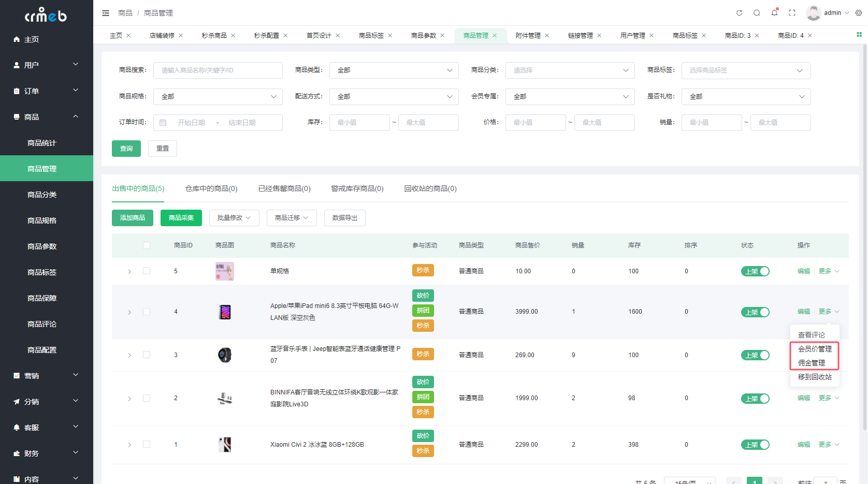This screenshot has height=484, width=868.
Task: Open the 商品标签 dropdown
Action: click(746, 70)
